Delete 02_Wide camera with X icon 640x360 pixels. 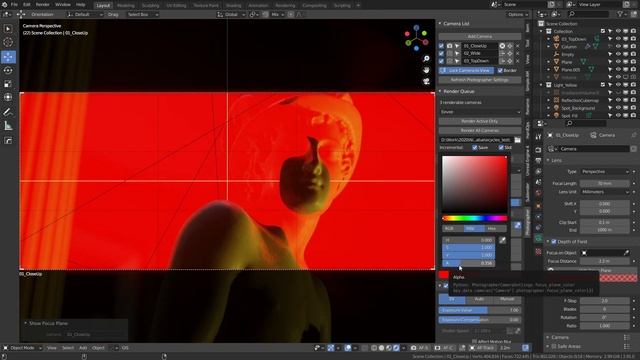coord(518,53)
